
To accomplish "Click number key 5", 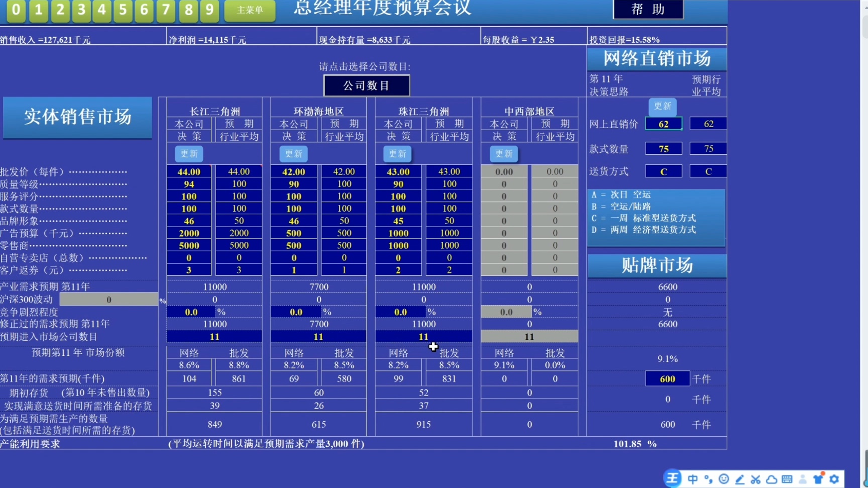I will (x=123, y=10).
